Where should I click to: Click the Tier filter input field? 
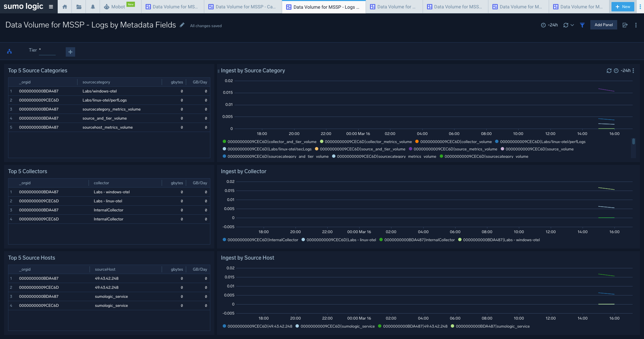point(47,51)
